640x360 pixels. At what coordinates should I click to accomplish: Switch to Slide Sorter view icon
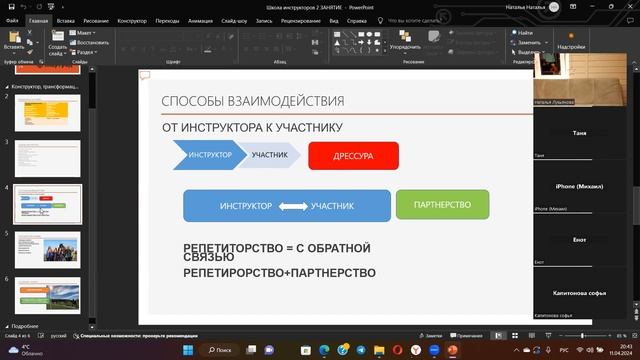point(515,336)
